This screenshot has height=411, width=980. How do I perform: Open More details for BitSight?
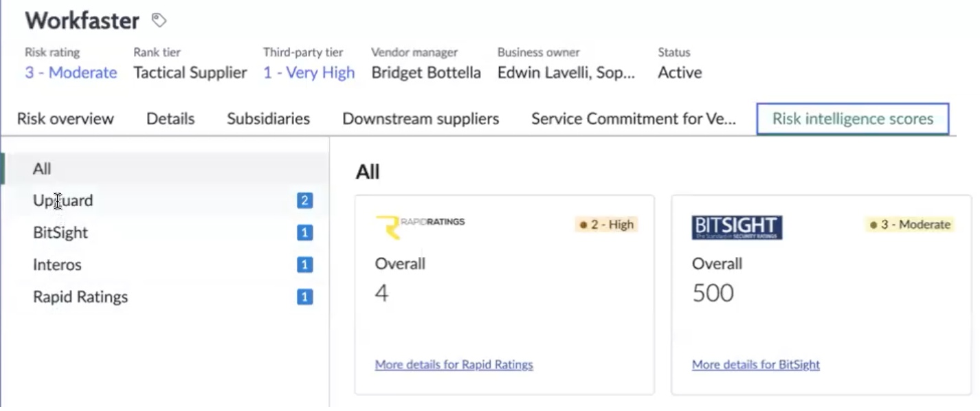click(x=756, y=365)
